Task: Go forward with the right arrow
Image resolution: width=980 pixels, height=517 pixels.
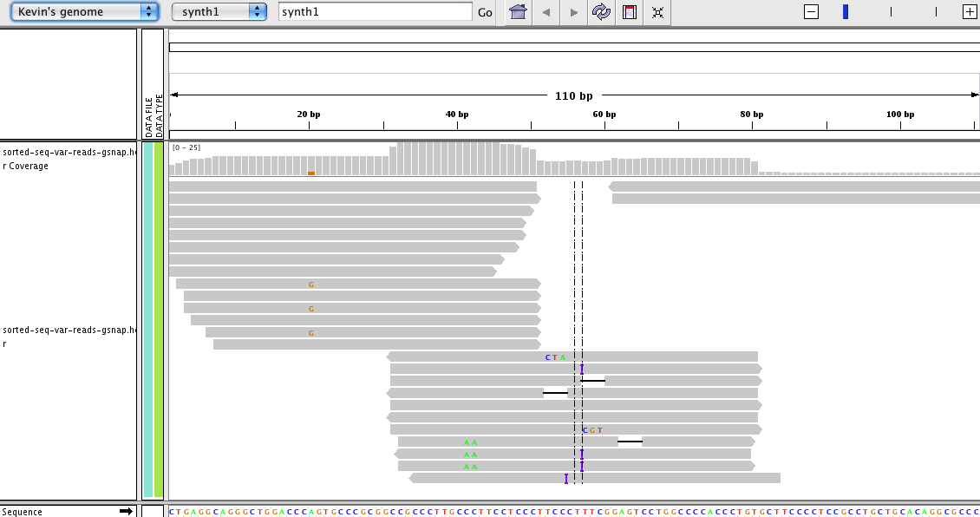Action: coord(573,12)
